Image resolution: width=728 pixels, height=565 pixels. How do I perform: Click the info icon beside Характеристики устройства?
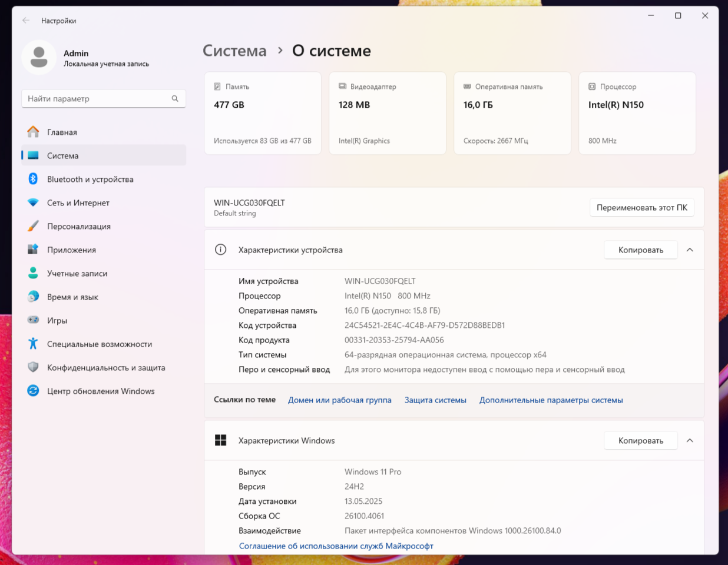click(x=220, y=250)
